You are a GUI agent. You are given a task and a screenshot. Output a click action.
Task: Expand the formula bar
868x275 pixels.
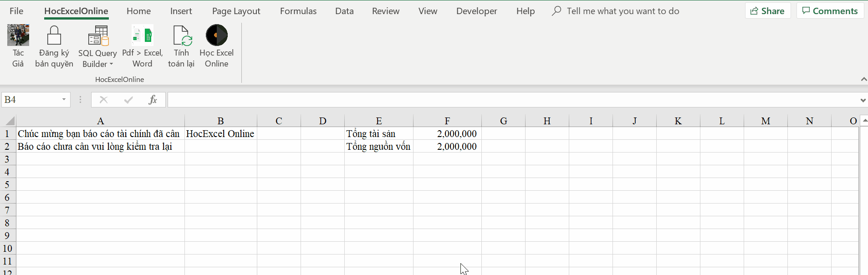click(863, 100)
